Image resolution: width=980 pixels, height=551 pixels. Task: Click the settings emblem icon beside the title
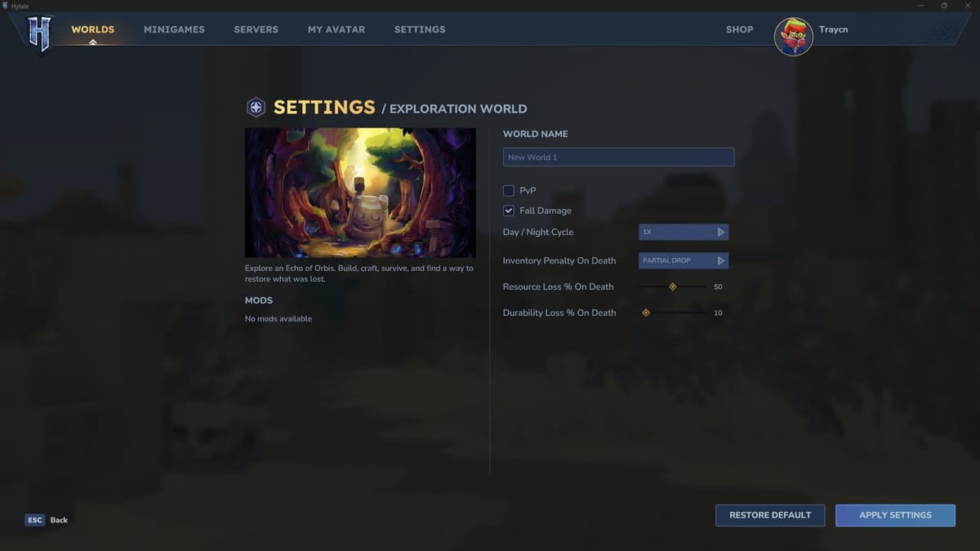click(x=256, y=108)
